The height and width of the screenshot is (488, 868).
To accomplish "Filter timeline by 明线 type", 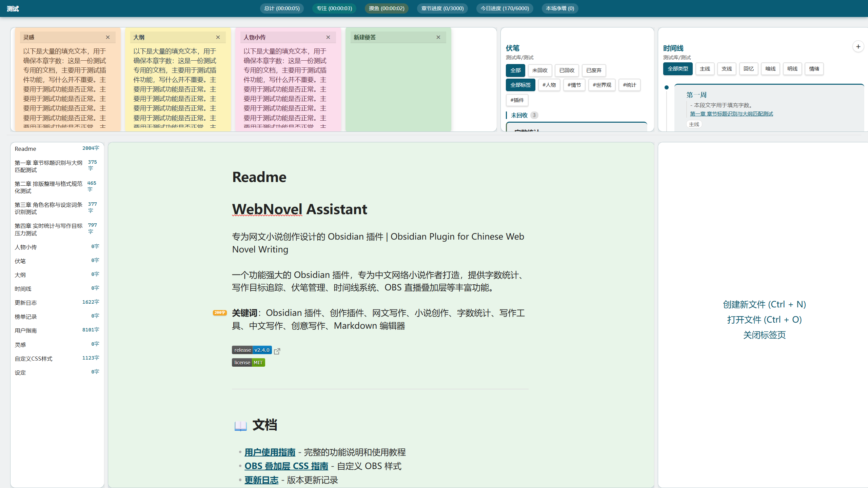I will tap(792, 69).
